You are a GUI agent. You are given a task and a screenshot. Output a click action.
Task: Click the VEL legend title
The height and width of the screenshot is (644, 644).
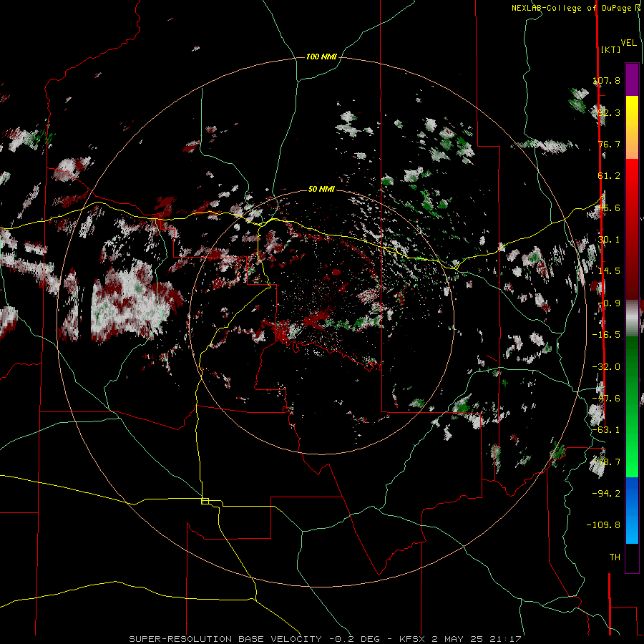click(x=628, y=43)
